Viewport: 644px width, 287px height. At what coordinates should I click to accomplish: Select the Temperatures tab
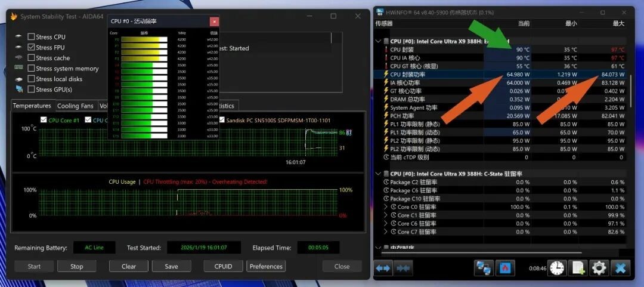(x=32, y=106)
